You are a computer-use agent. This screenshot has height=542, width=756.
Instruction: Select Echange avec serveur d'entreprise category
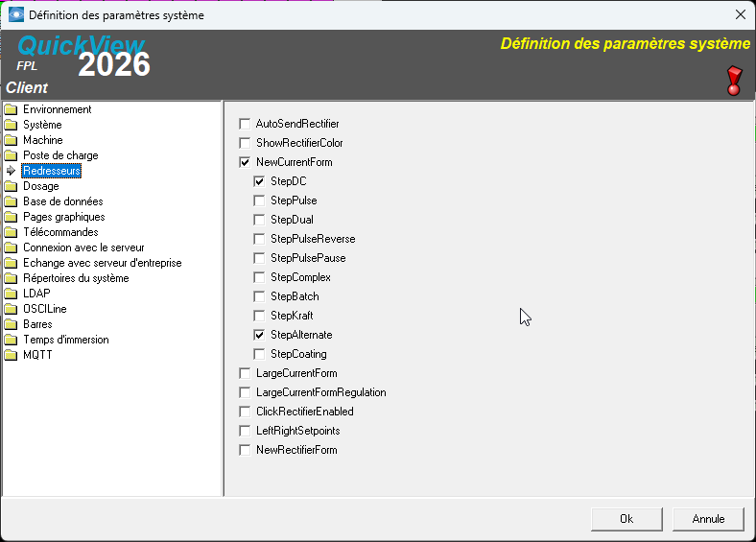click(x=103, y=263)
